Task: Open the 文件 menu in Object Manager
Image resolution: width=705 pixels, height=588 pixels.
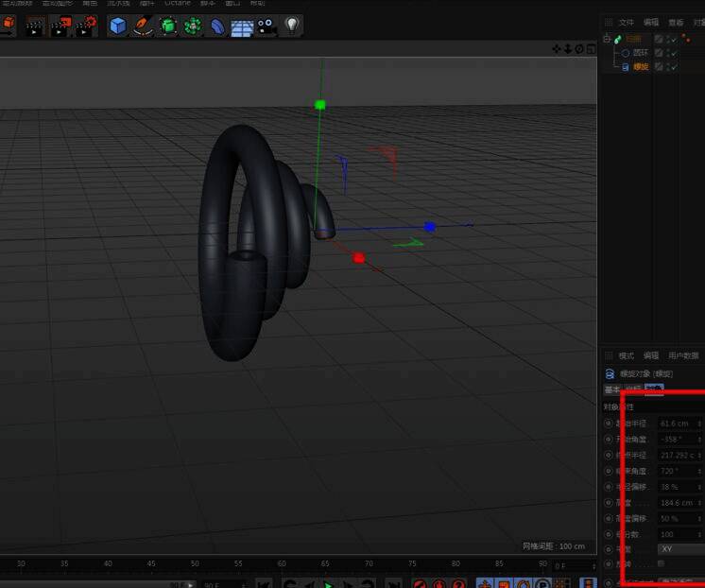Action: [627, 22]
